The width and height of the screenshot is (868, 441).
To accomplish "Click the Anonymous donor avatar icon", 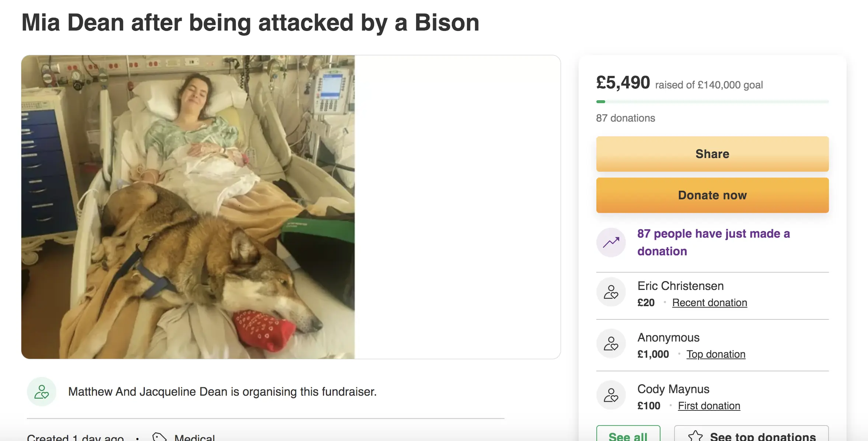I will click(611, 344).
